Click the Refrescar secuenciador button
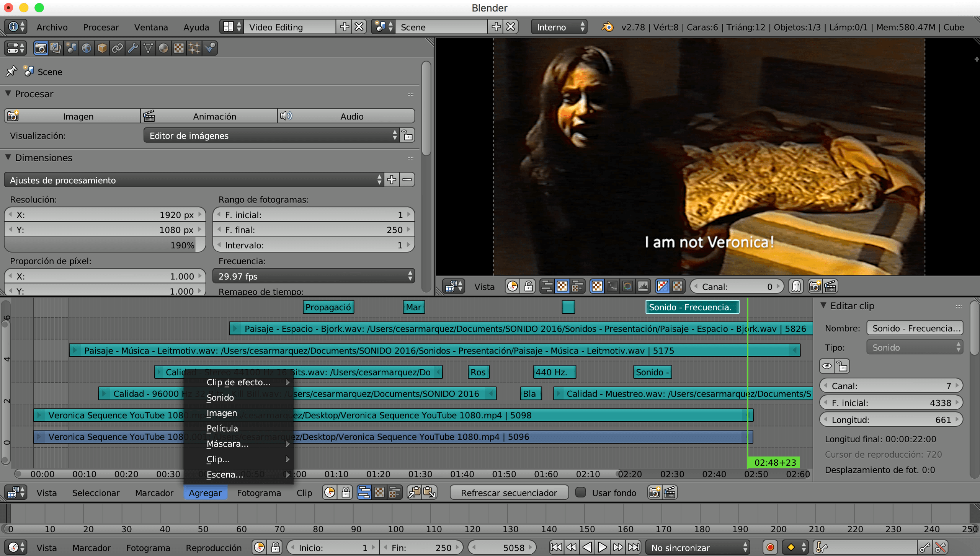 [x=509, y=492]
